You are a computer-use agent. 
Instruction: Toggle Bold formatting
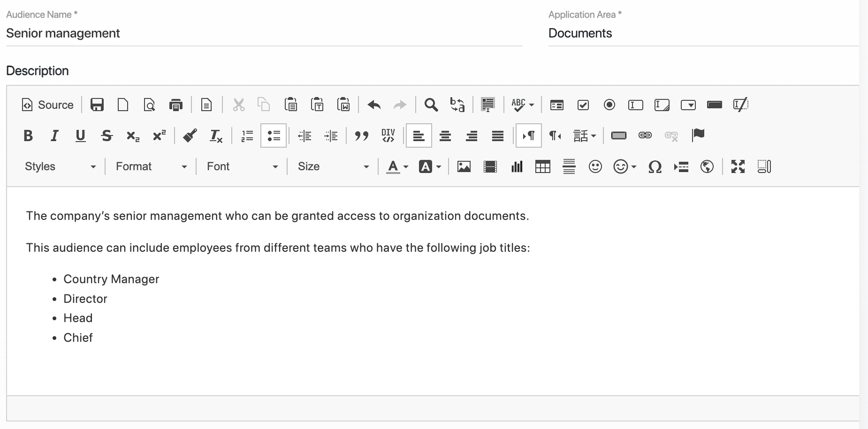(x=28, y=136)
